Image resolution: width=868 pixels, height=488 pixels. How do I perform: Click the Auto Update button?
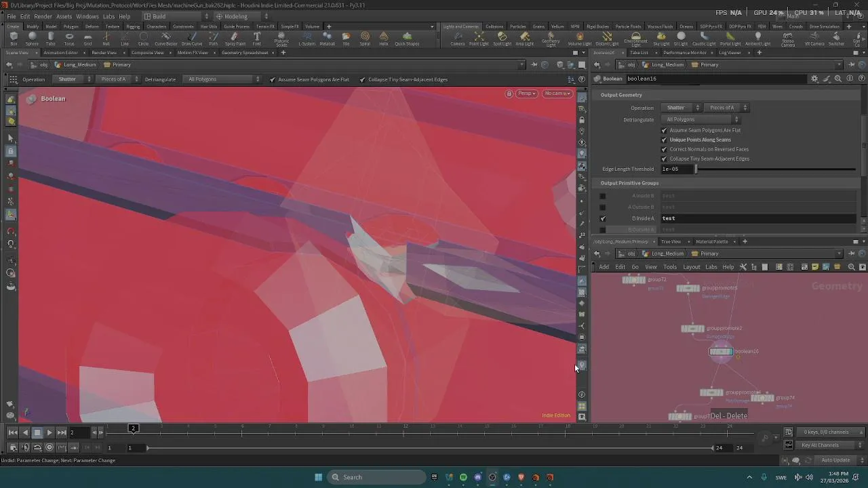point(835,460)
